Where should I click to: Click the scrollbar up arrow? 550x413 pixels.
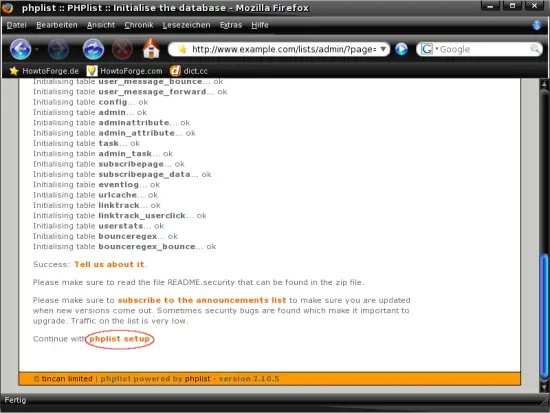tap(544, 84)
